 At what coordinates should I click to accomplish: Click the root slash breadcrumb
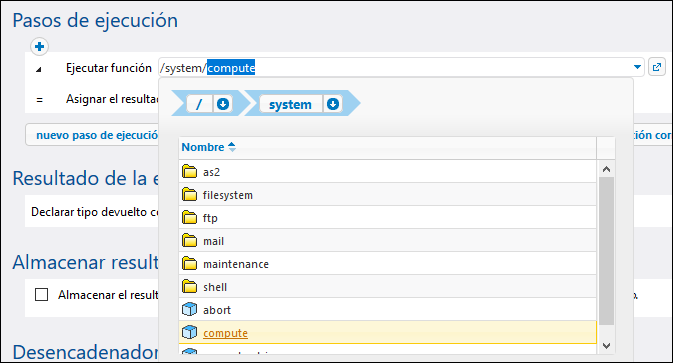click(199, 104)
